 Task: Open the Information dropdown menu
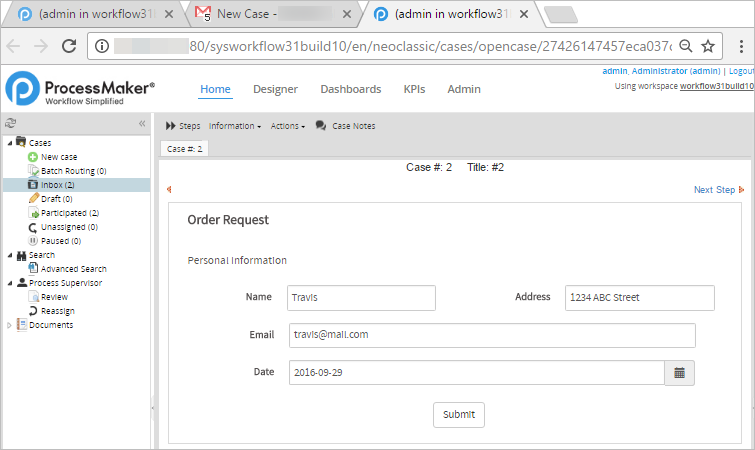click(235, 126)
